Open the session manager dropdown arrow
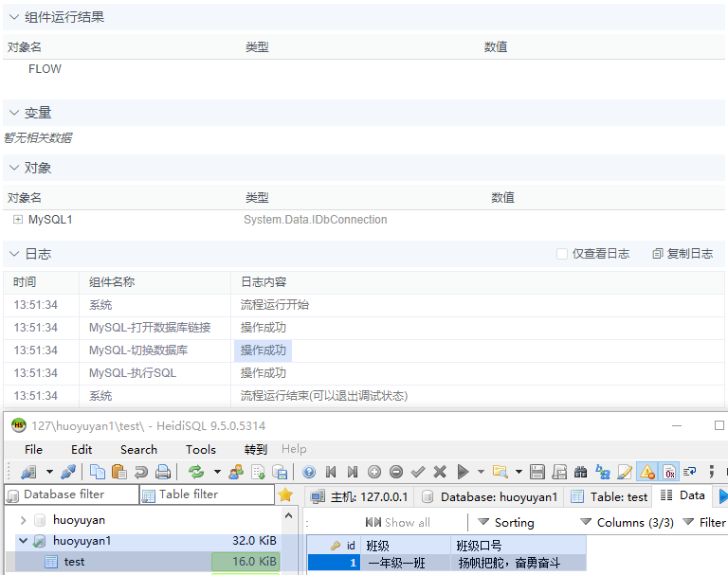Image resolution: width=728 pixels, height=575 pixels. pos(49,472)
